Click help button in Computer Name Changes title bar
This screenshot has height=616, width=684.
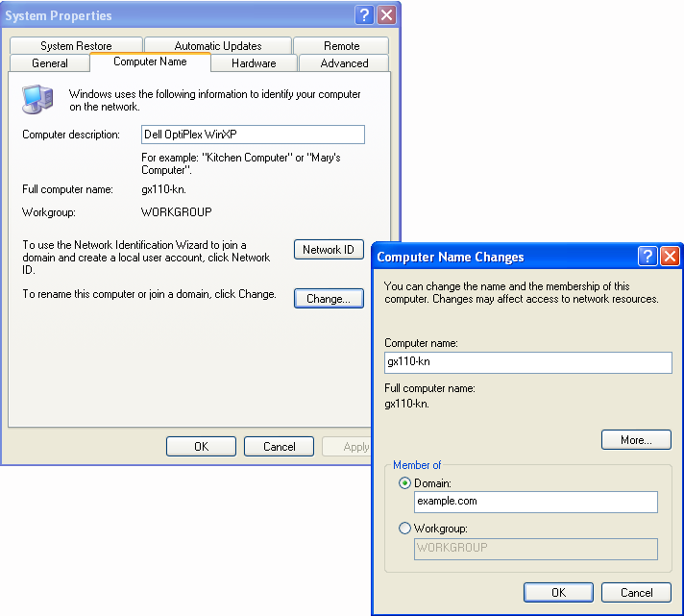[647, 257]
